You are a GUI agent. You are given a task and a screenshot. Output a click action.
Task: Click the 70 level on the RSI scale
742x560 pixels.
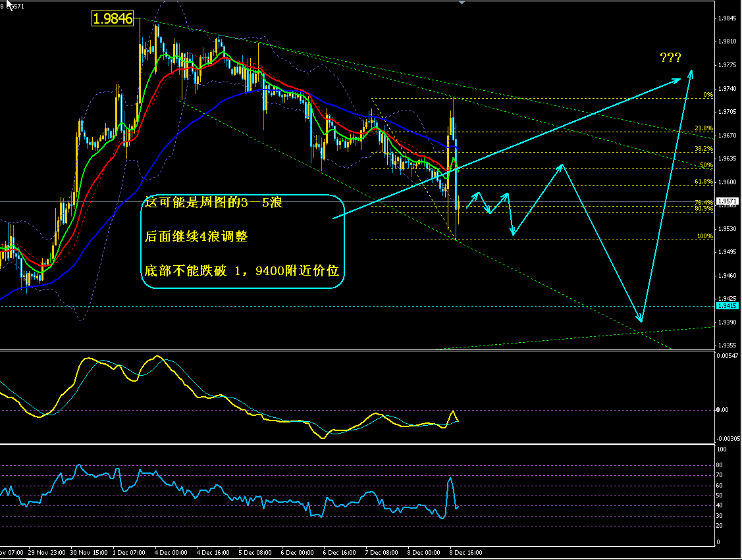tap(719, 475)
